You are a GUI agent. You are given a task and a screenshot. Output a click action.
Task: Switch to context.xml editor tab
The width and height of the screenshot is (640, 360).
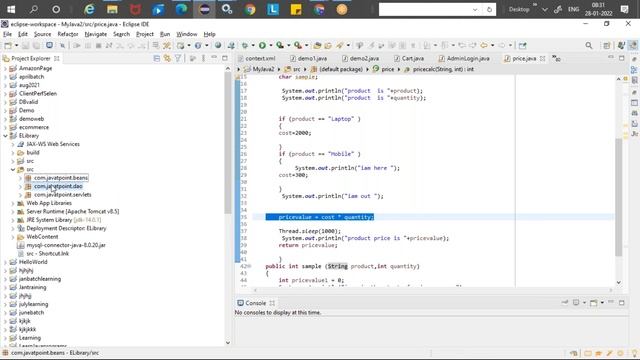pos(257,58)
